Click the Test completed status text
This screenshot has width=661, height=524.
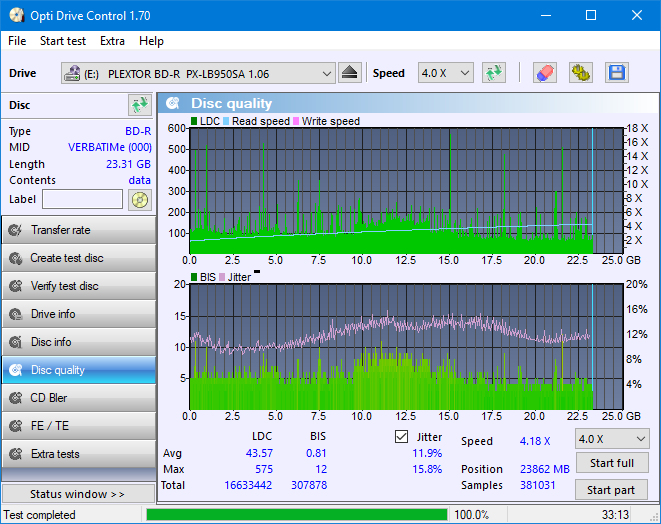click(x=40, y=515)
